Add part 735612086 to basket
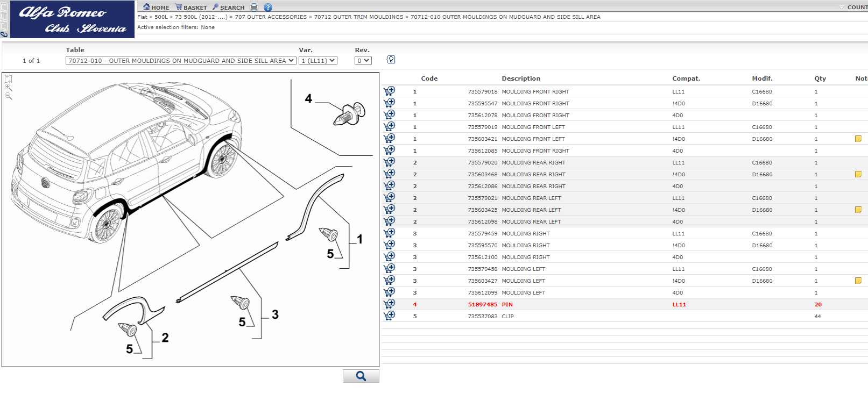This screenshot has height=394, width=868. (389, 185)
